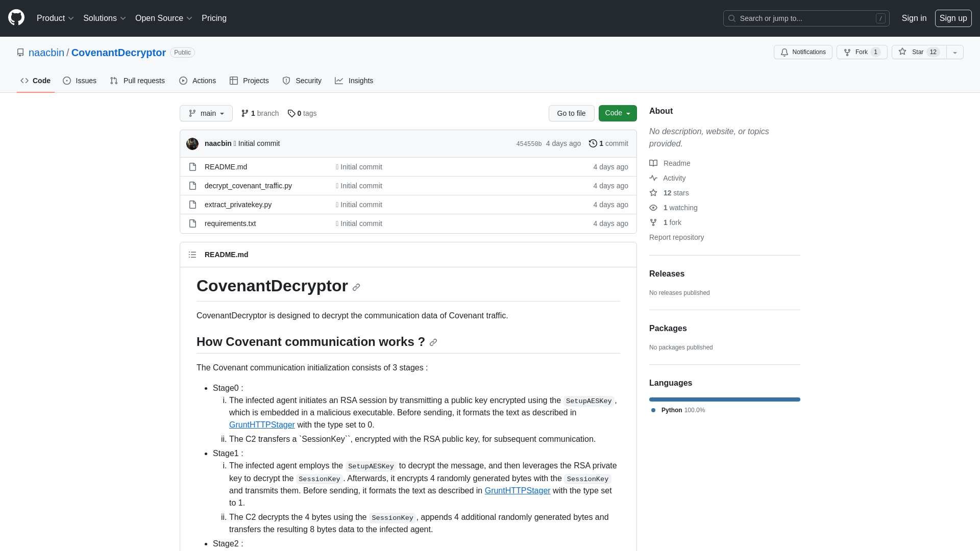The width and height of the screenshot is (980, 551).
Task: Click the pulse icon beside Activity
Action: click(653, 178)
